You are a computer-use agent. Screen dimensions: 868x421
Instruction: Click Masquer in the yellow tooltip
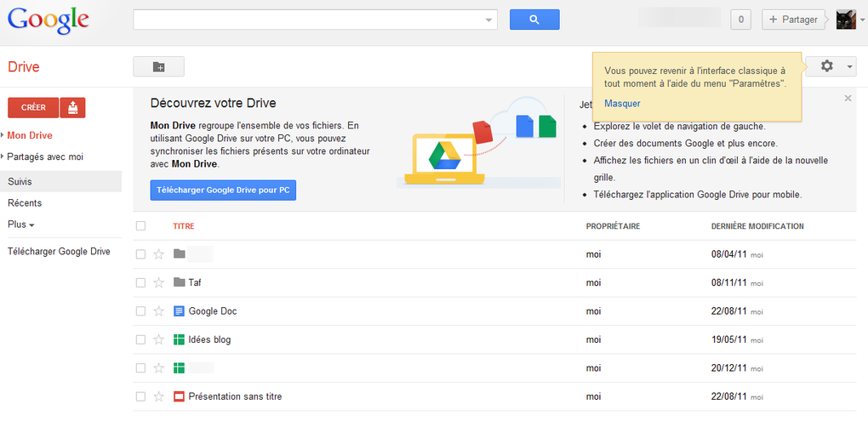622,104
